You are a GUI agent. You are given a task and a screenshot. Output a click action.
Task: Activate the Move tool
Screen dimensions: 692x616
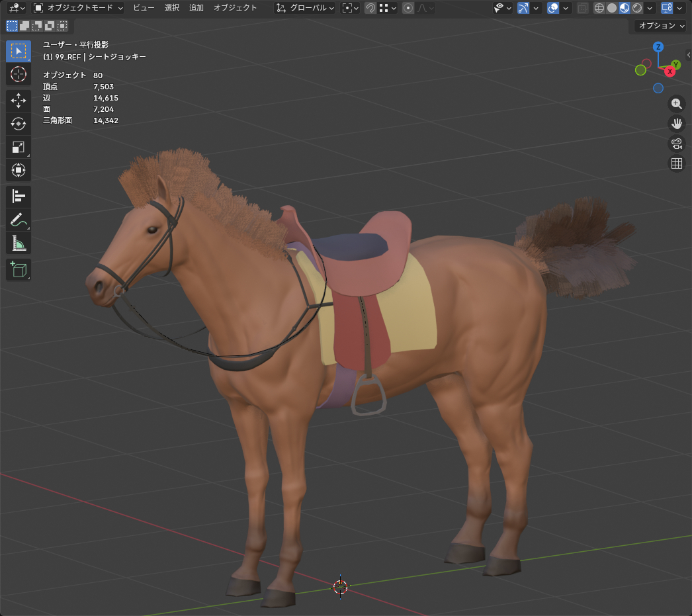[19, 101]
